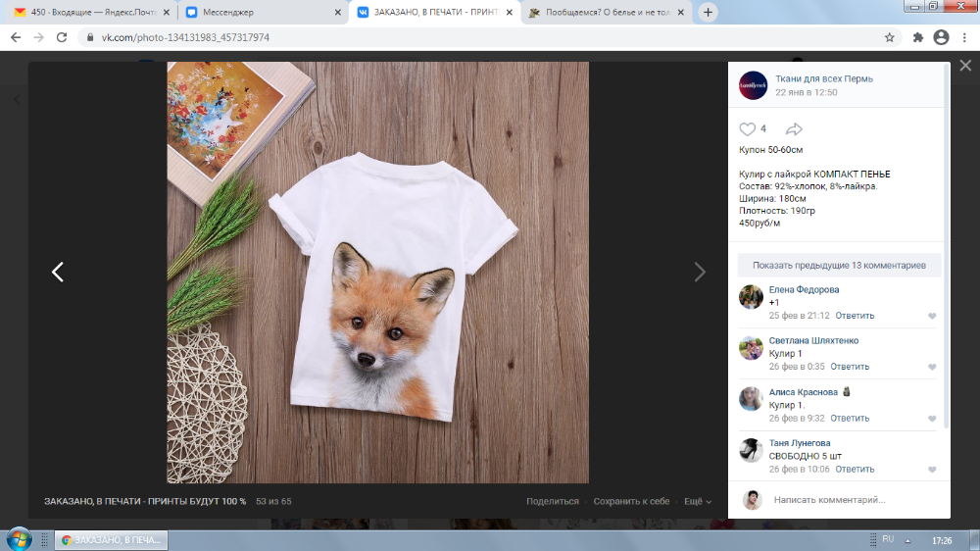The height and width of the screenshot is (551, 980).
Task: Click Сохранить к себе
Action: click(631, 502)
